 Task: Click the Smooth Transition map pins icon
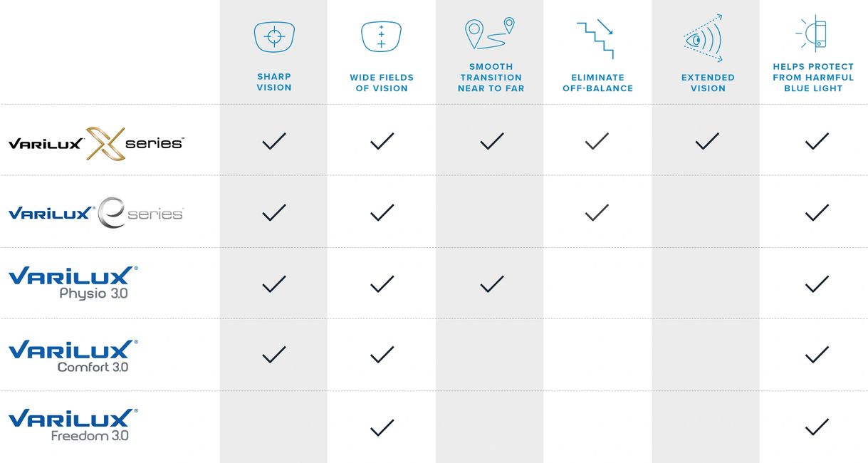pyautogui.click(x=490, y=33)
